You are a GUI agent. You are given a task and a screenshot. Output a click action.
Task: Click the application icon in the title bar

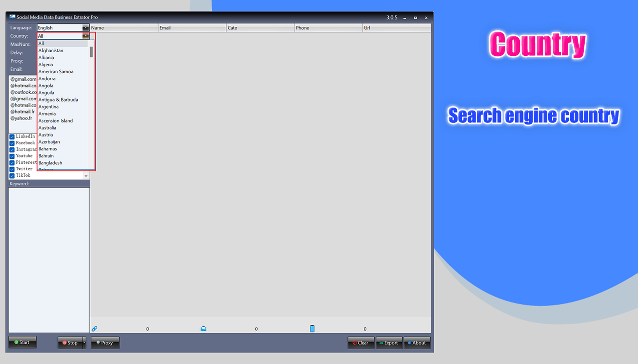point(11,17)
